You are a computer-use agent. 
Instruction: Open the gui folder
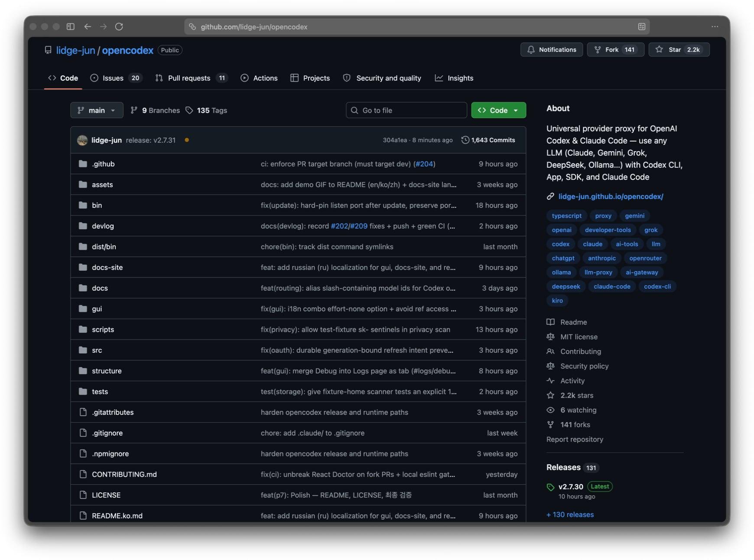[97, 309]
